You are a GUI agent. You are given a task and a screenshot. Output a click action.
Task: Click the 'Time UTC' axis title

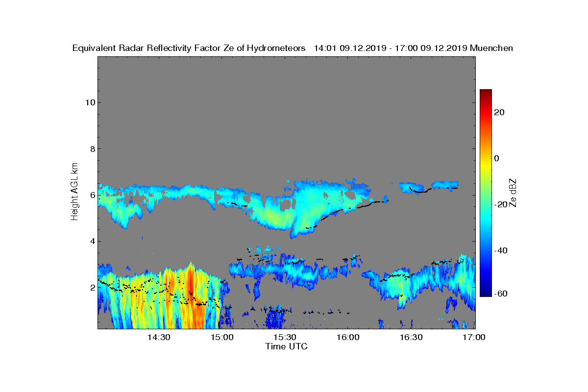pyautogui.click(x=287, y=346)
